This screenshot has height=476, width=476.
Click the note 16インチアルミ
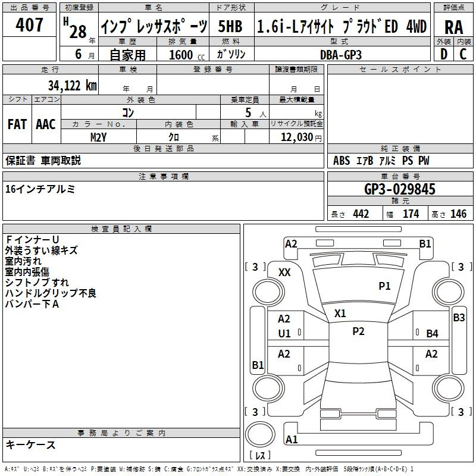coord(40,189)
